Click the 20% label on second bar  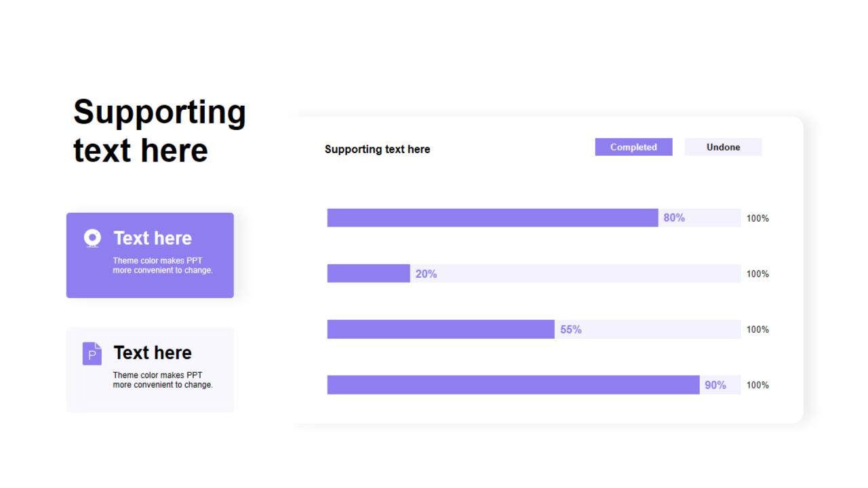(426, 274)
